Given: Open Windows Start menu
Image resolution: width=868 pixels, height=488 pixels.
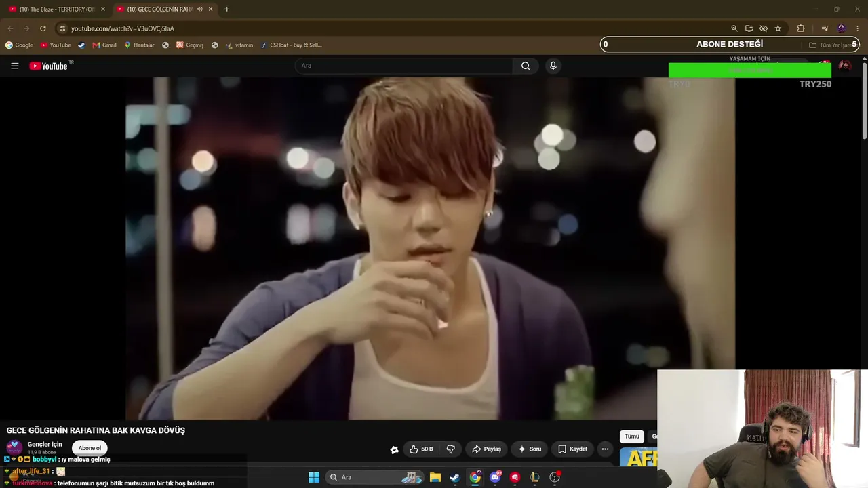Looking at the screenshot, I should pyautogui.click(x=313, y=477).
